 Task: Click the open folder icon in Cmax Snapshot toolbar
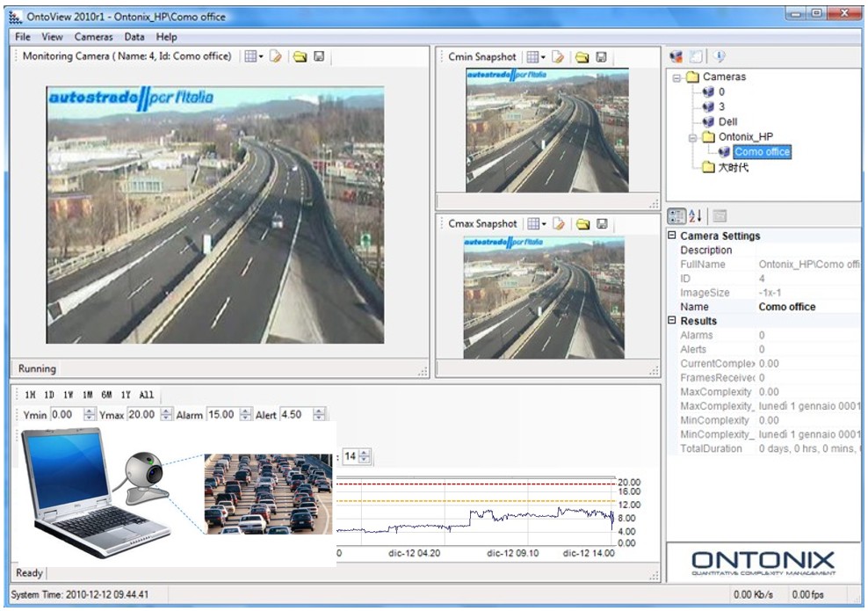point(582,224)
